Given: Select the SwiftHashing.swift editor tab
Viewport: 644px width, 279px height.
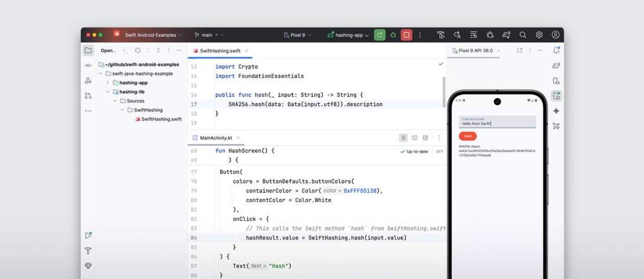Looking at the screenshot, I should click(x=219, y=50).
